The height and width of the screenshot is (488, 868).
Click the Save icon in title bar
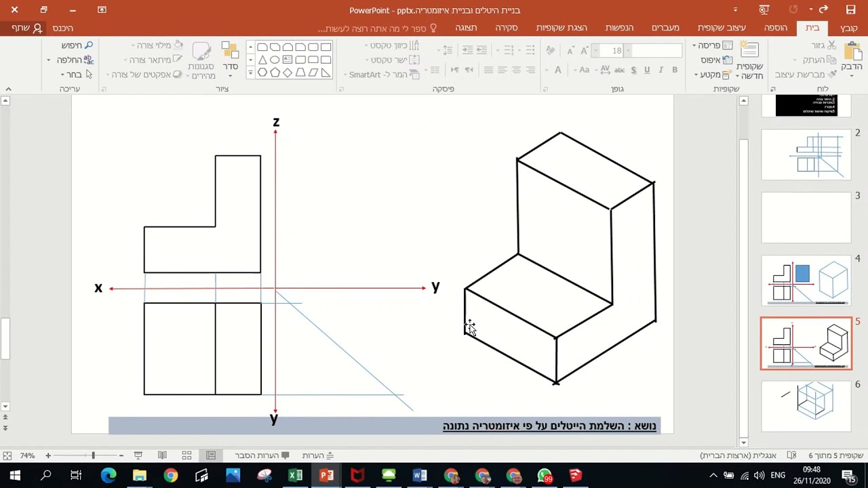851,9
